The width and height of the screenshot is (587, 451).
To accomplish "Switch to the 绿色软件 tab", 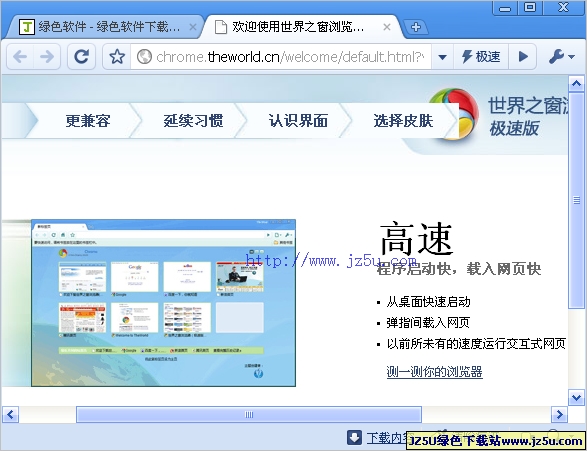I will [x=105, y=27].
